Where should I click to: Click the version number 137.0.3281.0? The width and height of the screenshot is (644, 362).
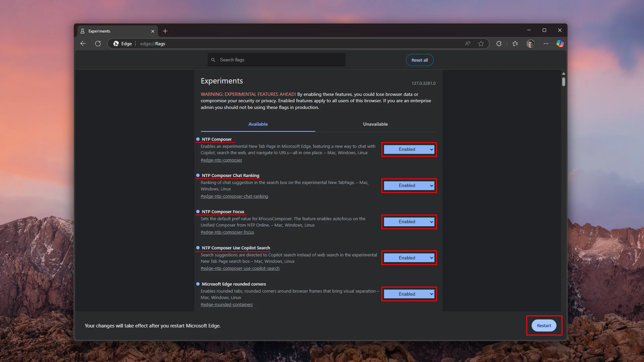[x=424, y=83]
